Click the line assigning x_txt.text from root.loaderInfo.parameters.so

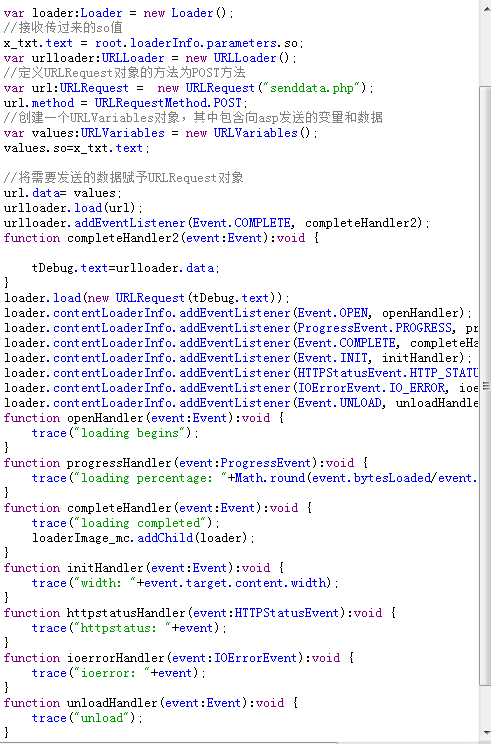pyautogui.click(x=153, y=43)
